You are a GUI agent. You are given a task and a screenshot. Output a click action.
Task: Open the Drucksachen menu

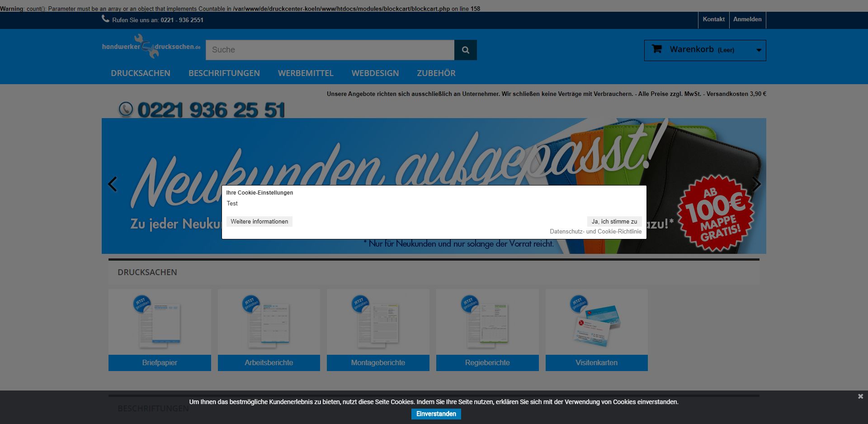point(141,73)
